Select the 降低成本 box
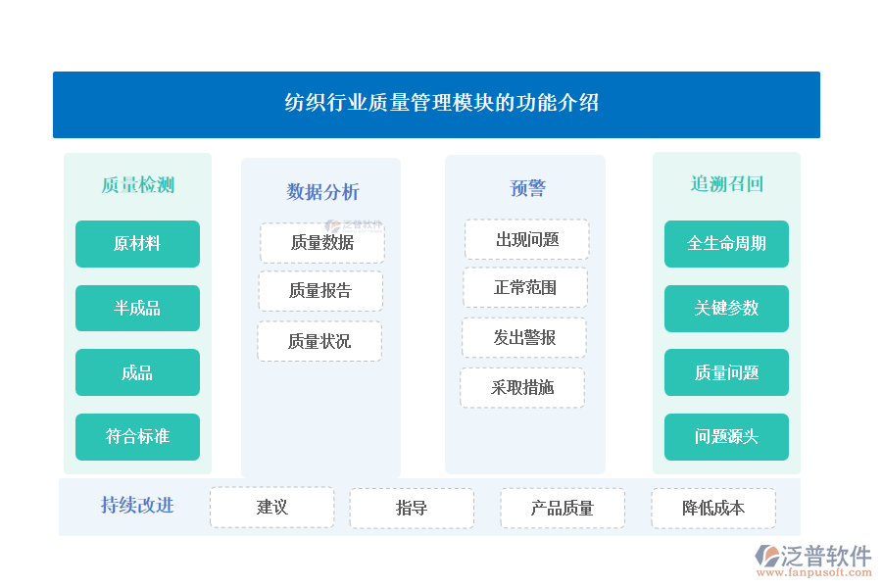This screenshot has width=882, height=588. [x=713, y=509]
